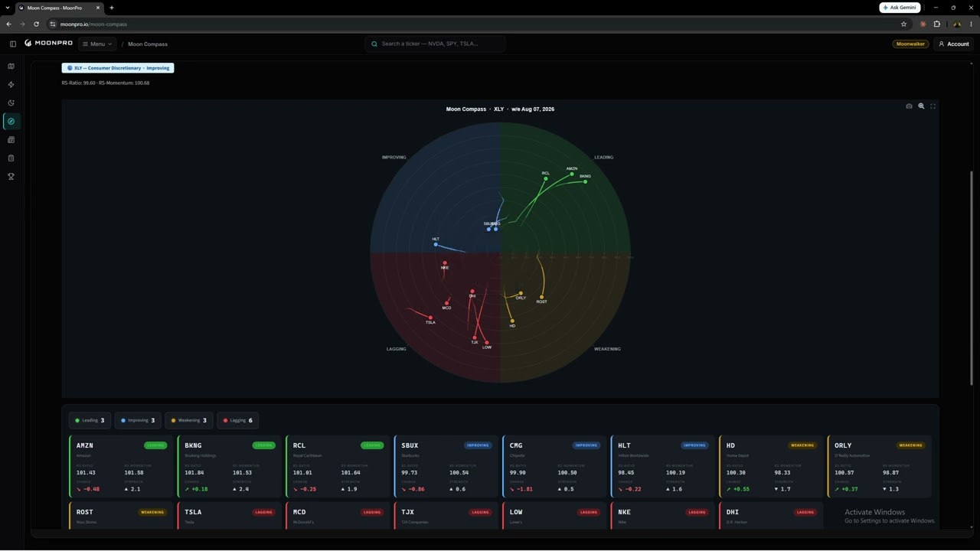The height and width of the screenshot is (551, 980).
Task: Open the HD Home Depot card
Action: 769,467
